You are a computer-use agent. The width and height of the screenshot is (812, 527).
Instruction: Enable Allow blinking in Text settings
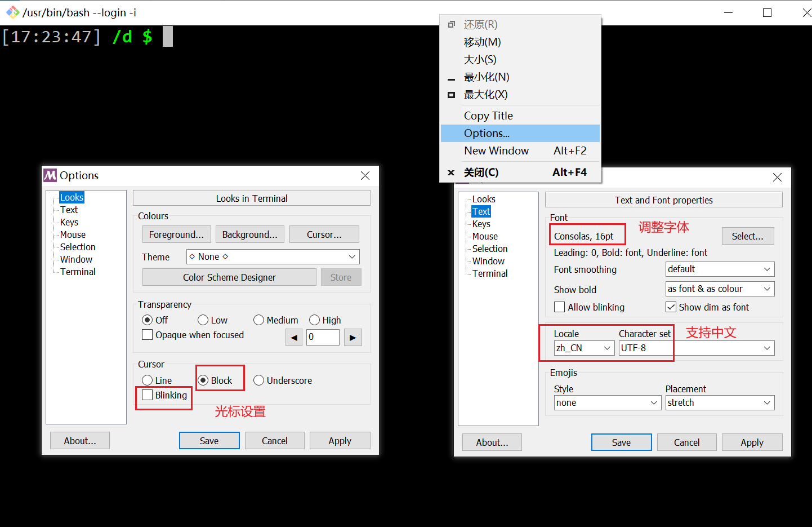(559, 307)
